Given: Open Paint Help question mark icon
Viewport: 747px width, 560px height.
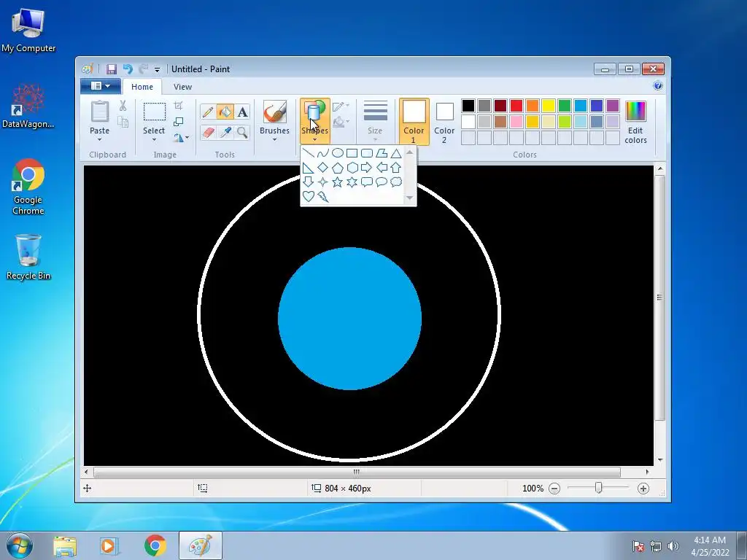Looking at the screenshot, I should [x=658, y=86].
